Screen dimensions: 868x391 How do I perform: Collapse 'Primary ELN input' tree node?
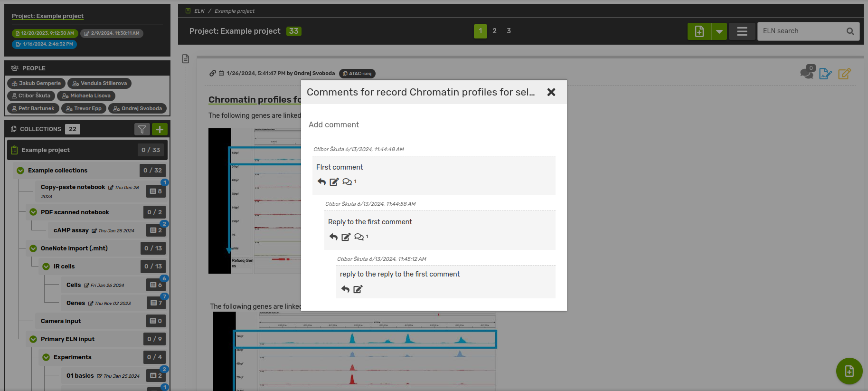(33, 339)
